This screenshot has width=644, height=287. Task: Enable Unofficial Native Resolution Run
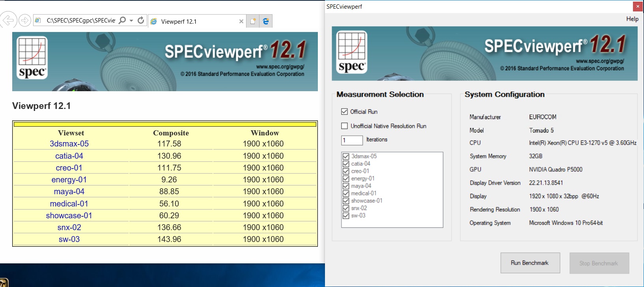click(x=344, y=126)
